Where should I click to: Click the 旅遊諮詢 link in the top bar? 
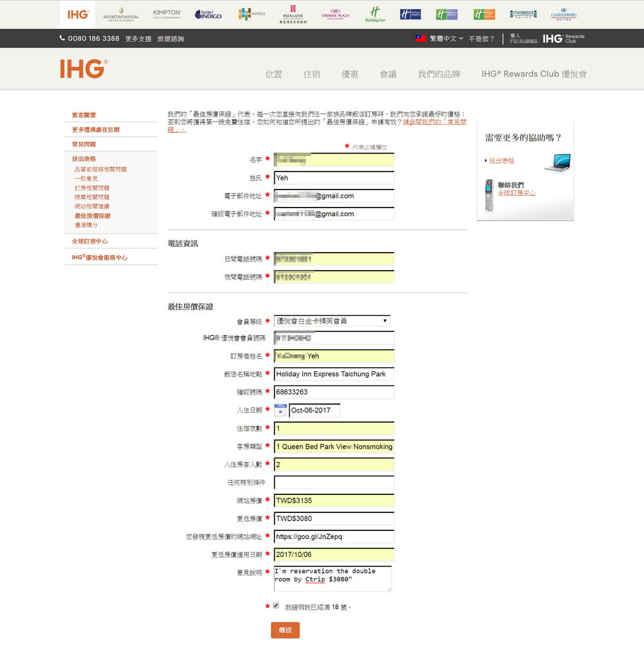click(x=171, y=39)
